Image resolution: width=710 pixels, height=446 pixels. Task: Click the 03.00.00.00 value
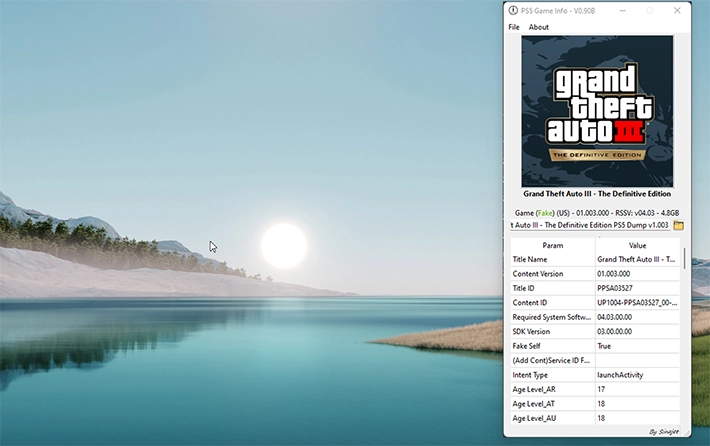coord(637,332)
